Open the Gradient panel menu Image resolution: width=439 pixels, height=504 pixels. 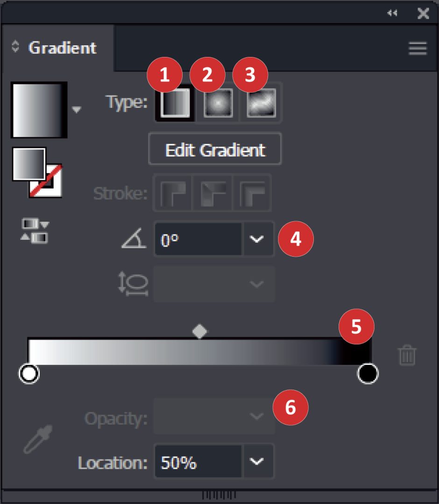[417, 49]
